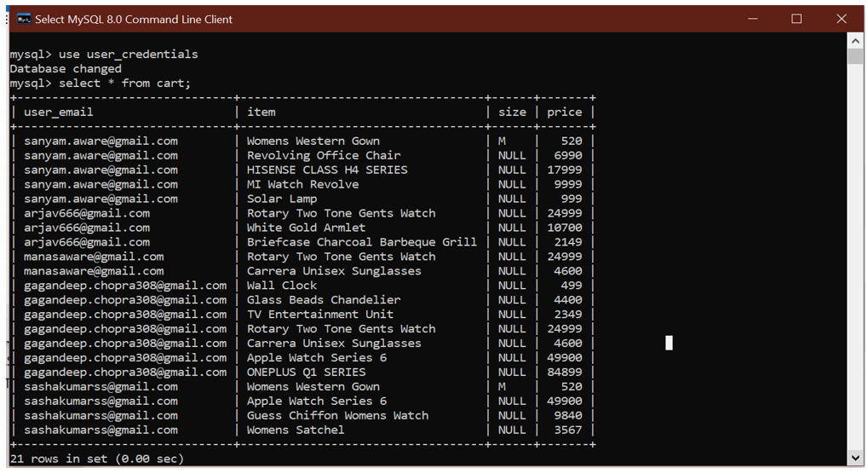868x474 pixels.
Task: Close the MySQL Command Line Client window
Action: pyautogui.click(x=841, y=19)
